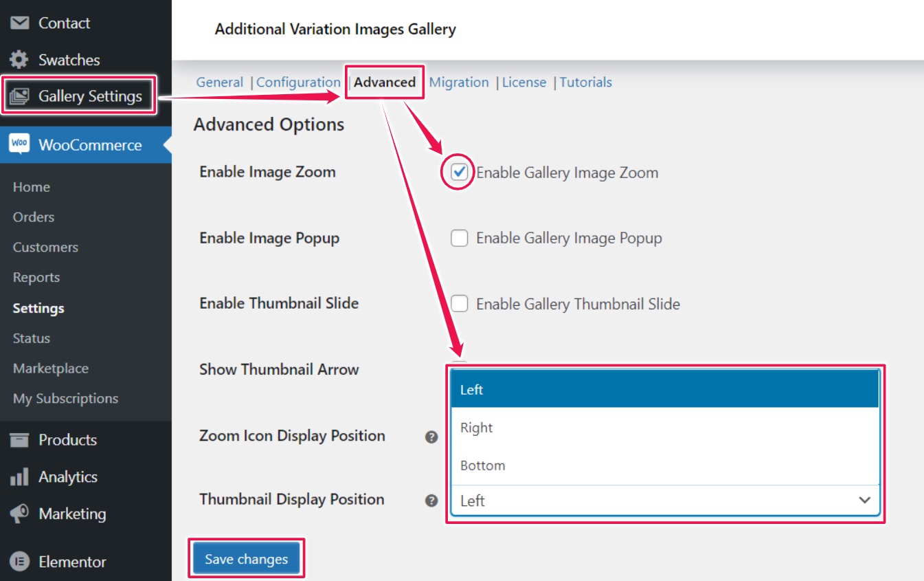The width and height of the screenshot is (924, 581).
Task: Enable Gallery Image Popup
Action: click(460, 238)
